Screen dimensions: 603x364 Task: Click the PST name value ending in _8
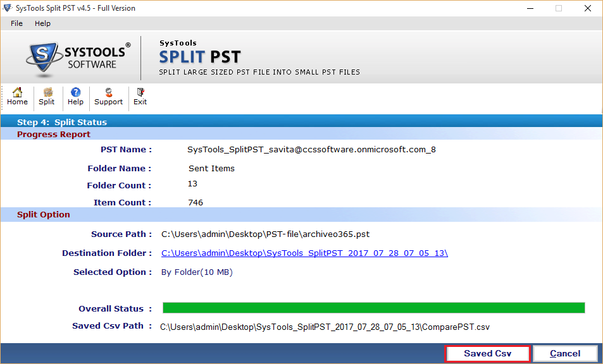tap(311, 150)
